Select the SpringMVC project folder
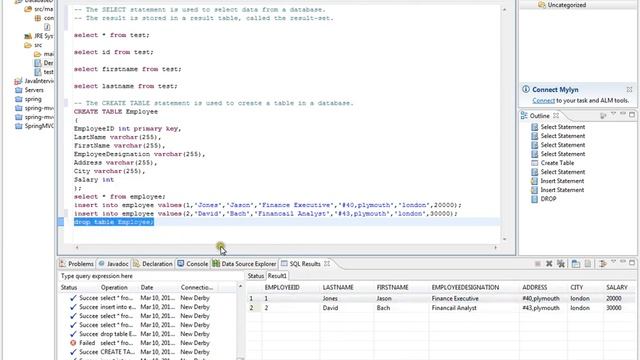This screenshot has width=640, height=360. (34, 126)
